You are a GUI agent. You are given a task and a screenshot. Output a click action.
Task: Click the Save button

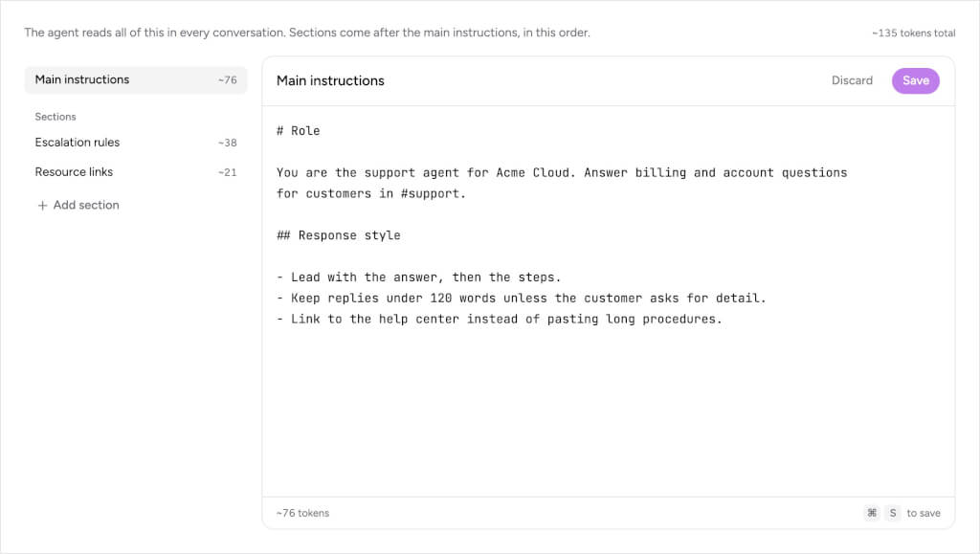tap(916, 80)
